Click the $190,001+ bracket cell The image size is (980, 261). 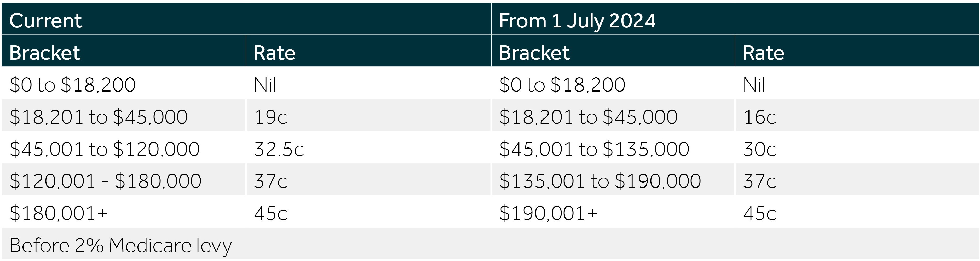point(613,212)
